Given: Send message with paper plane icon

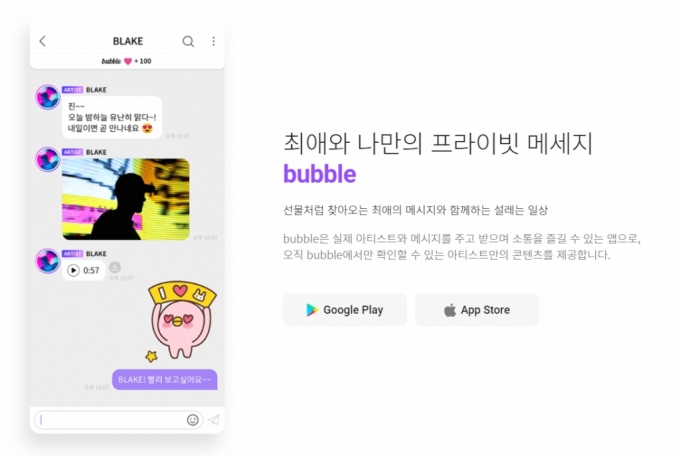Looking at the screenshot, I should click(x=214, y=420).
